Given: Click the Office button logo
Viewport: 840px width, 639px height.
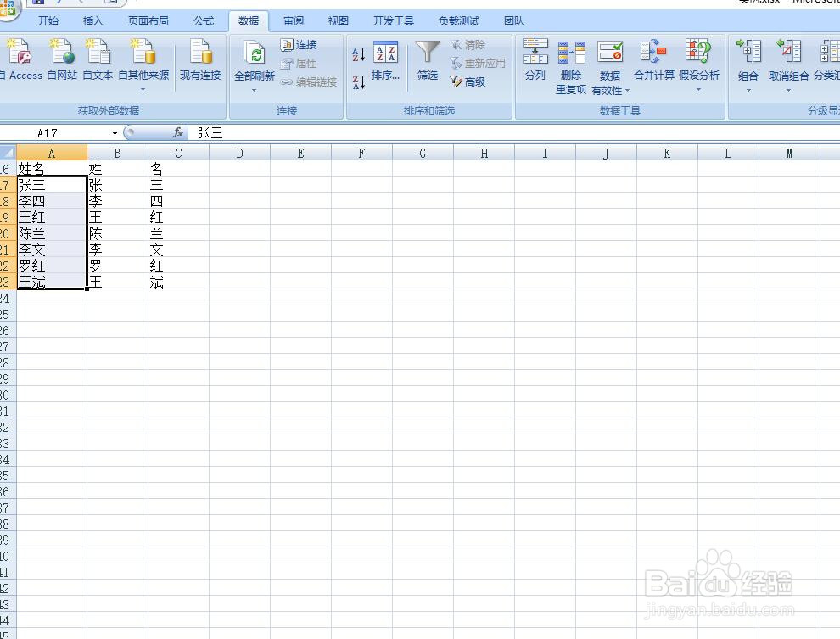Looking at the screenshot, I should click(x=8, y=9).
